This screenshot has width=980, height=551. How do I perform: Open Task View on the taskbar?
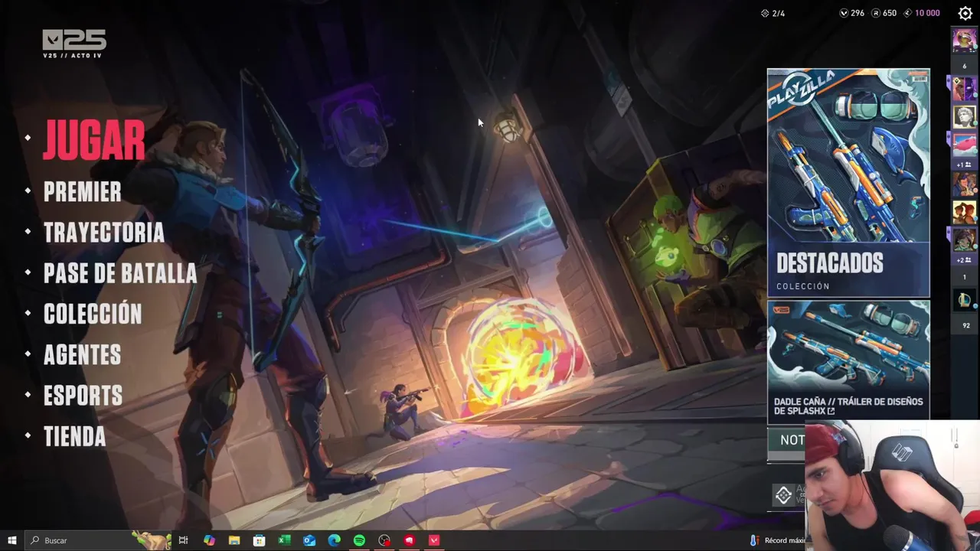183,540
